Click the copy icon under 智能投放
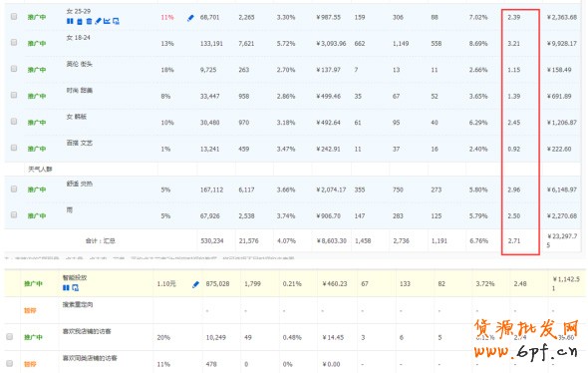The image size is (588, 373). [76, 288]
